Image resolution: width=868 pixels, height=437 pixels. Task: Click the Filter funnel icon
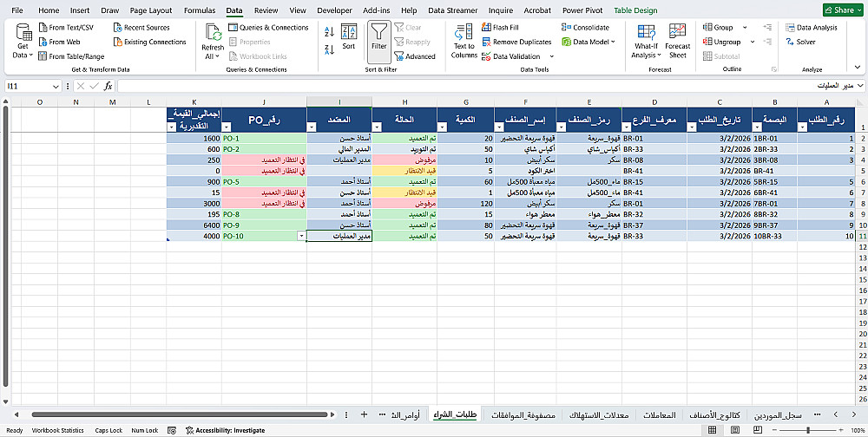379,32
